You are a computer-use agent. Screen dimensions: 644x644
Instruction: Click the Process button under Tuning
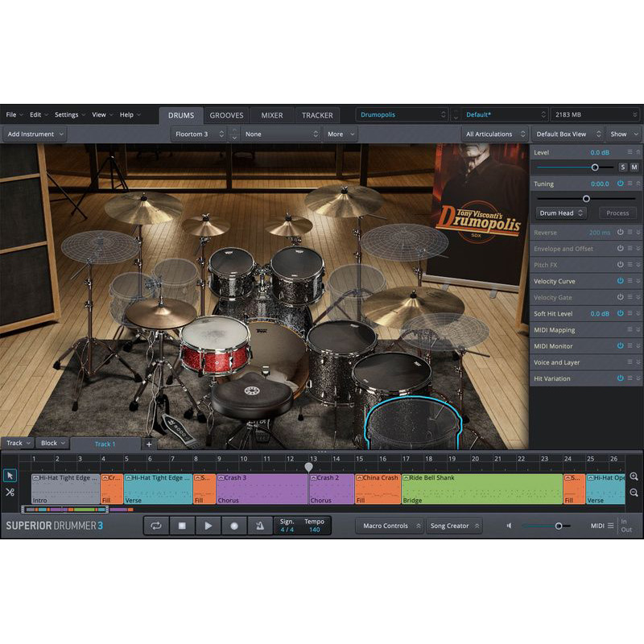pos(617,213)
